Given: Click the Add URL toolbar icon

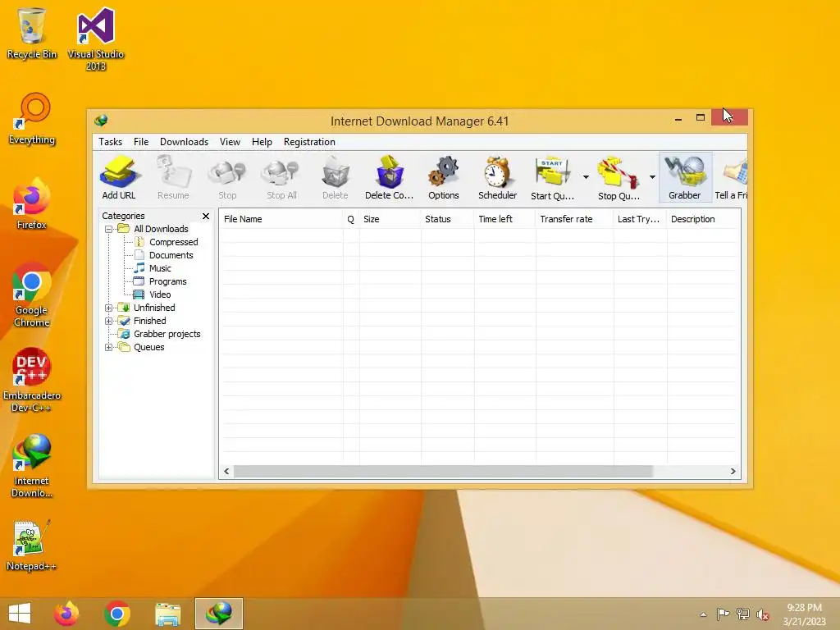Looking at the screenshot, I should [x=119, y=178].
